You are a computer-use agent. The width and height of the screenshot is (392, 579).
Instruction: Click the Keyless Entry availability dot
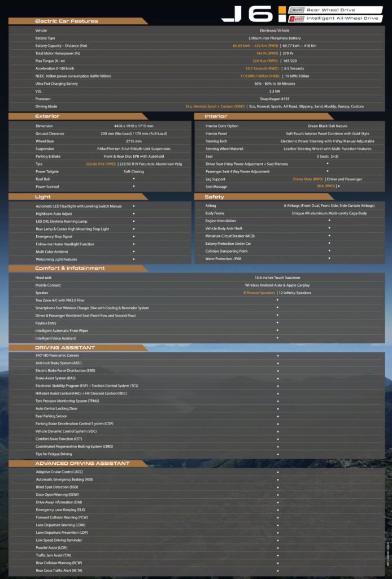pyautogui.click(x=277, y=322)
